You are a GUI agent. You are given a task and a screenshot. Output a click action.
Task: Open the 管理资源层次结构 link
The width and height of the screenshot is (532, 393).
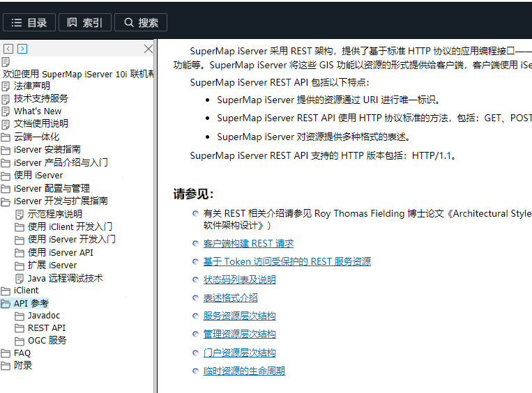tap(240, 334)
